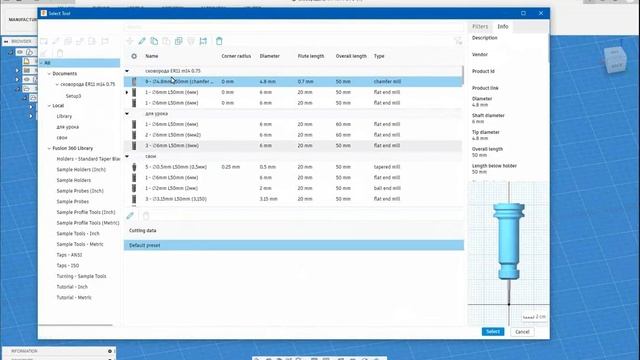Click the ViewCube in the background viewport
This screenshot has width=640, height=360.
(615, 59)
